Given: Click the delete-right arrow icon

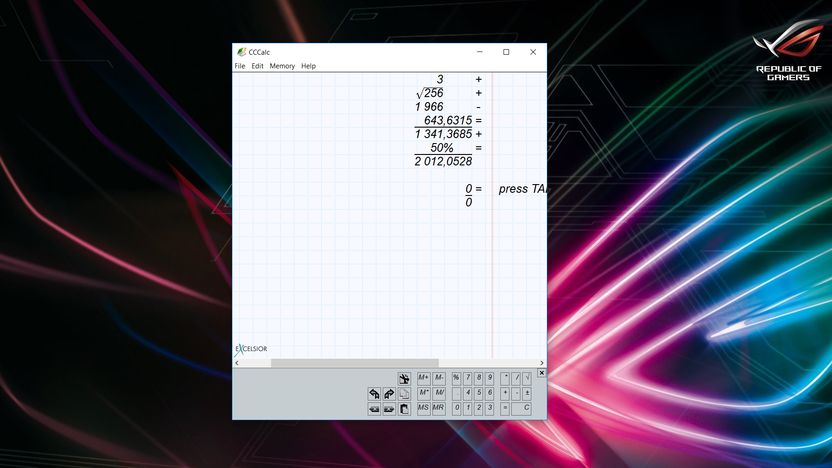Looking at the screenshot, I should (389, 409).
